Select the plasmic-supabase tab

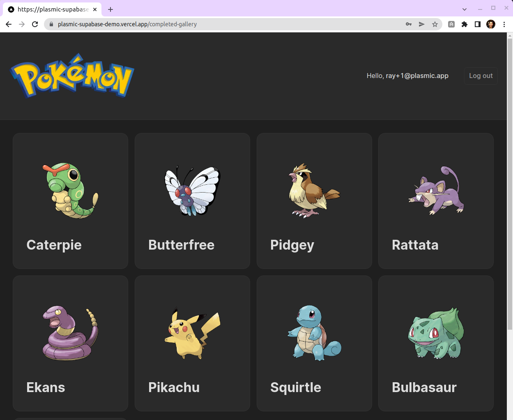pos(53,9)
